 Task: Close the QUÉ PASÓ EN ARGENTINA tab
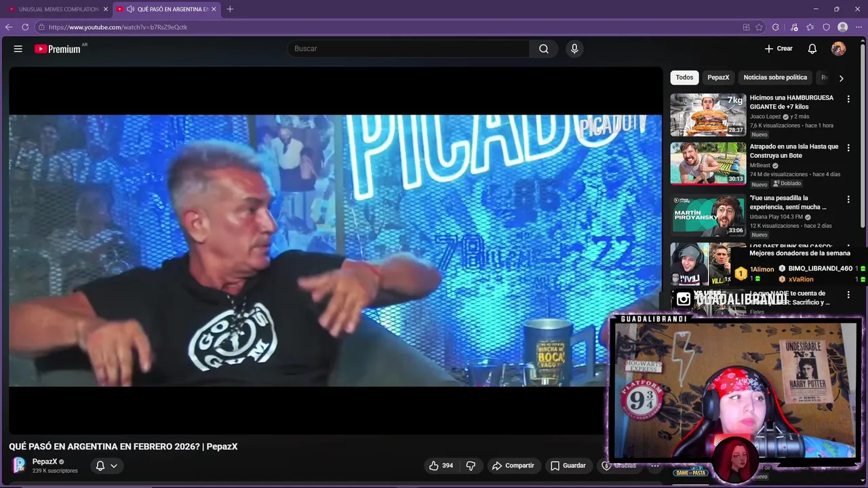(214, 9)
